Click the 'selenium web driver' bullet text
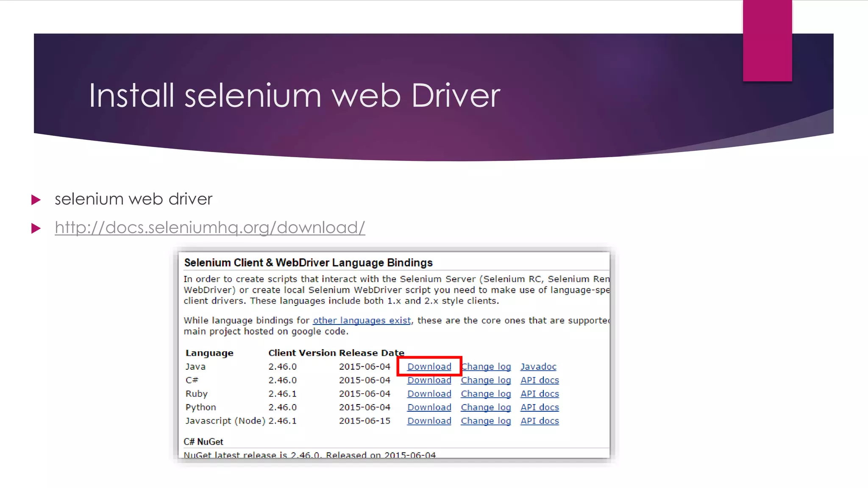Screen dimensions: 868x488 point(134,199)
